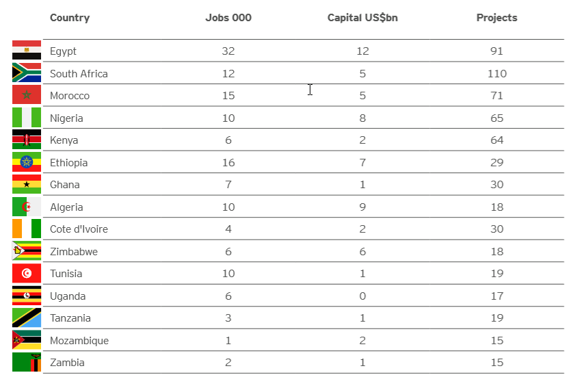Click the Ghana flag icon
Screen dimensions: 588x388
pos(27,184)
